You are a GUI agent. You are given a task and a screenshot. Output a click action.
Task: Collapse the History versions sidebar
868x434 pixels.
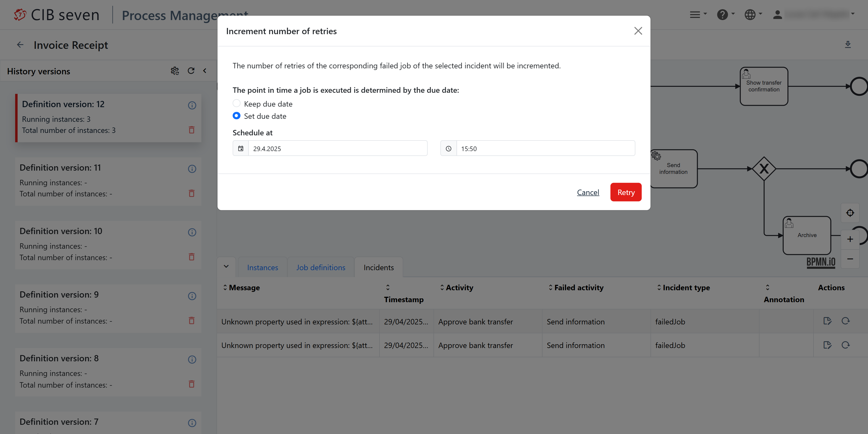(x=205, y=71)
